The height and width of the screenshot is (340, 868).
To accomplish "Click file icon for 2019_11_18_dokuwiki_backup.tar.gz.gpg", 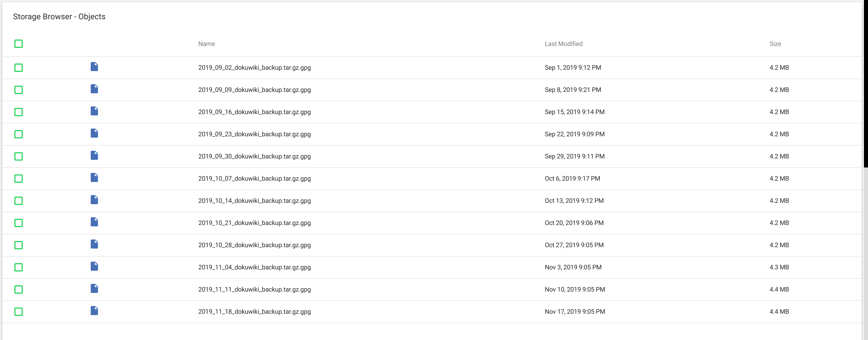I will pyautogui.click(x=94, y=311).
